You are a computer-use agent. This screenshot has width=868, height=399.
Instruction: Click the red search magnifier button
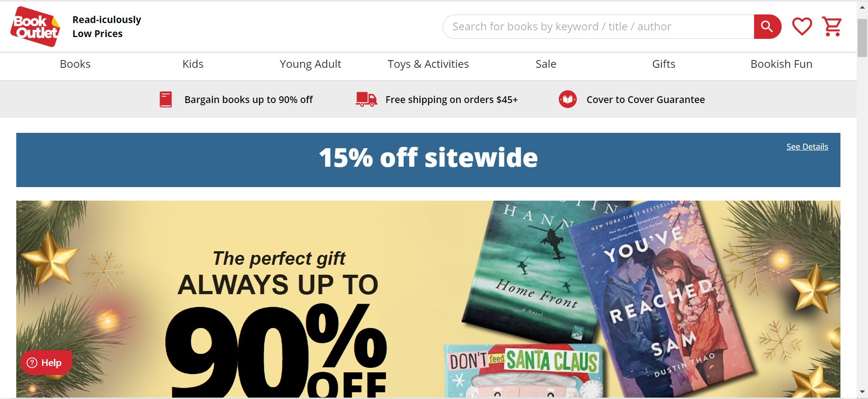coord(767,27)
